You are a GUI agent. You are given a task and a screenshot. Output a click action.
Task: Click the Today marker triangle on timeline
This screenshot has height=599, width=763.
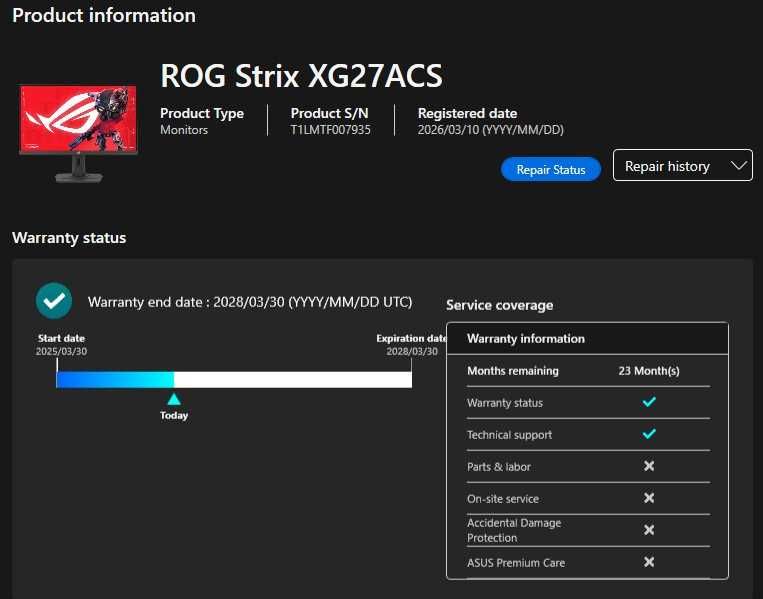pyautogui.click(x=174, y=399)
